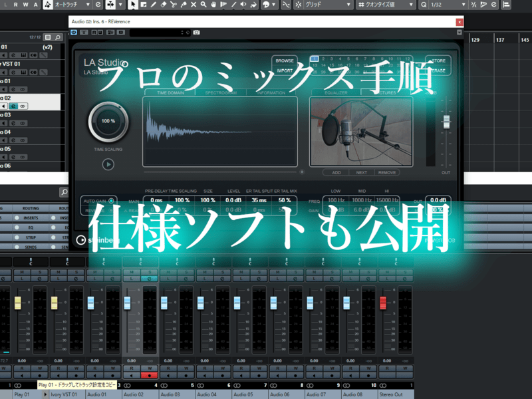
Task: Click the REMOVE picture button
Action: (x=387, y=172)
